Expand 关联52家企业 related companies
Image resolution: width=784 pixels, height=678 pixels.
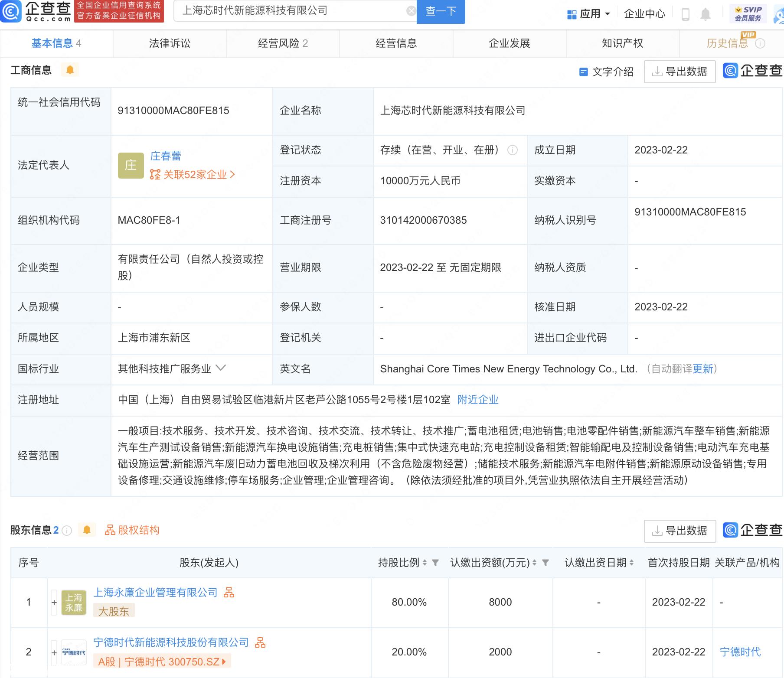[193, 175]
